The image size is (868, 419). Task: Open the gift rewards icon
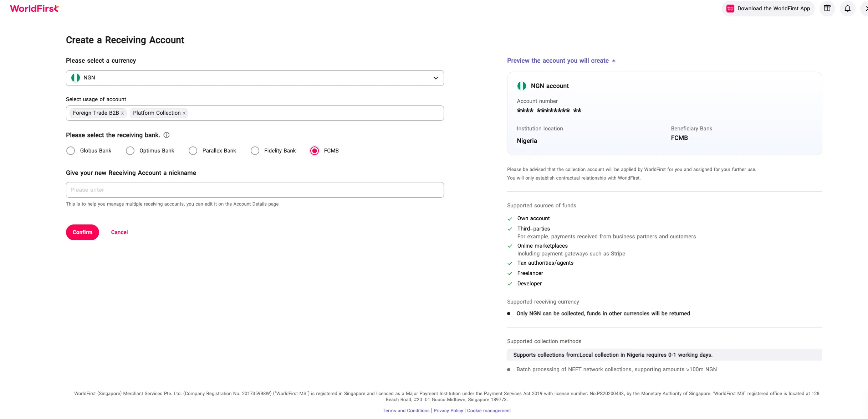point(827,8)
